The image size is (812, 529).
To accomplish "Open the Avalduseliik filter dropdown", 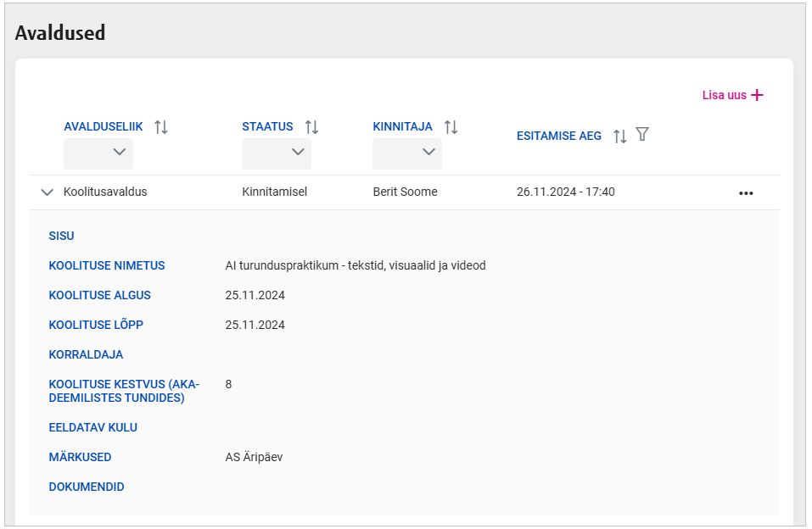I will (x=98, y=153).
